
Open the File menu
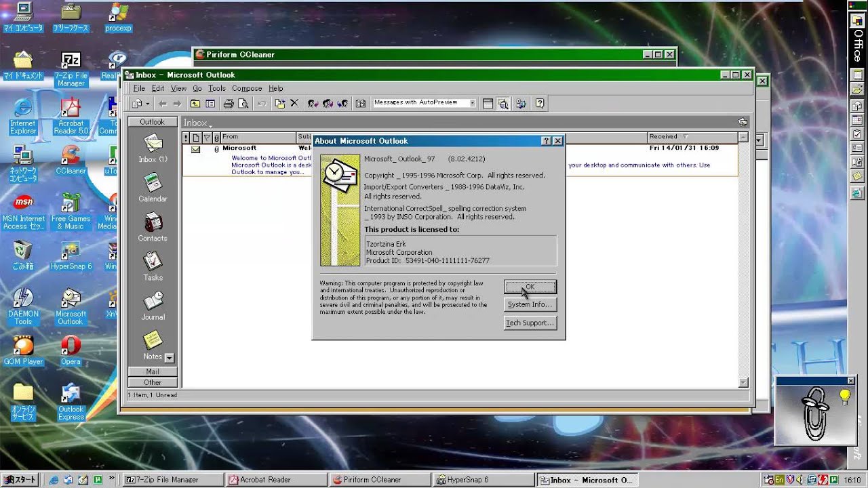click(x=139, y=88)
